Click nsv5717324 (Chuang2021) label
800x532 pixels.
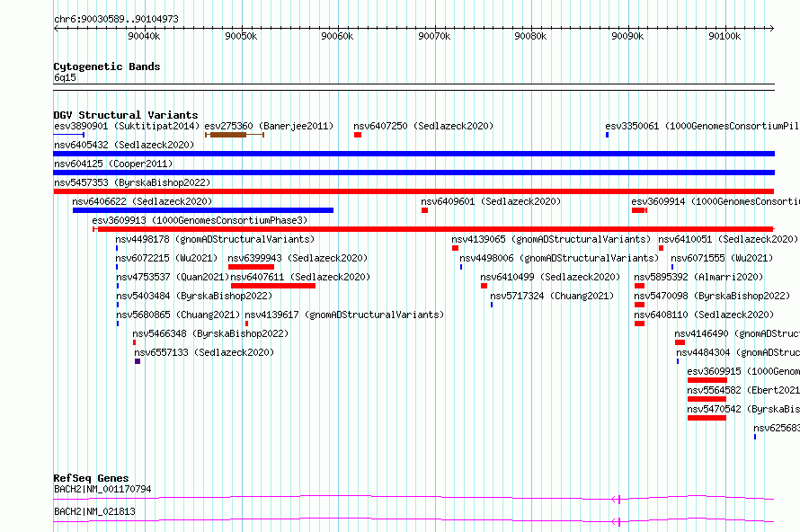click(552, 296)
